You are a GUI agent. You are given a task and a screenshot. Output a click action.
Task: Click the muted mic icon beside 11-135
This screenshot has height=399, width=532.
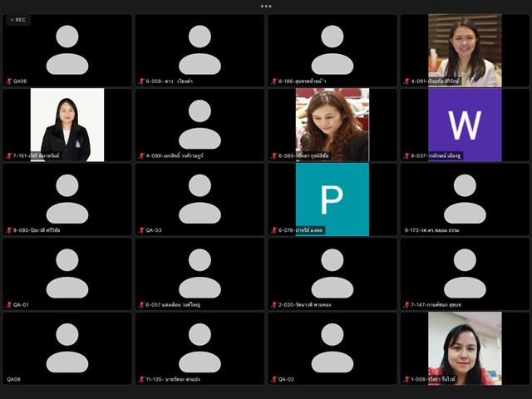(x=141, y=379)
